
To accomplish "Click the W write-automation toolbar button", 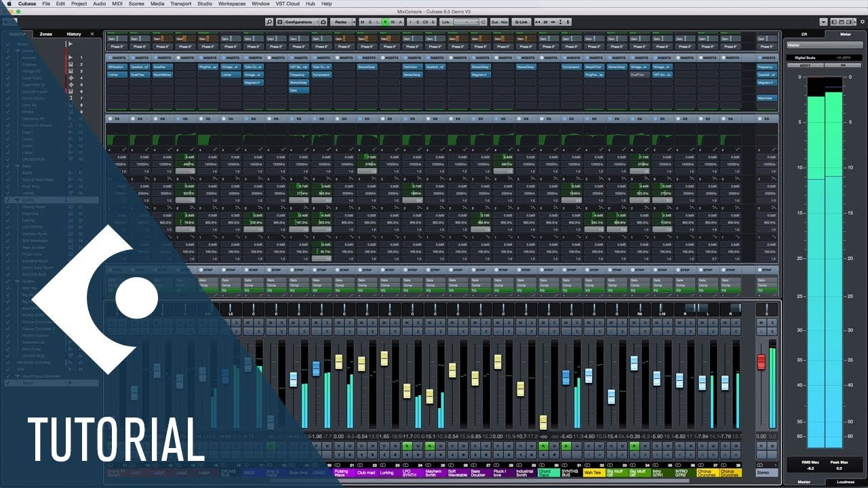I will 393,22.
